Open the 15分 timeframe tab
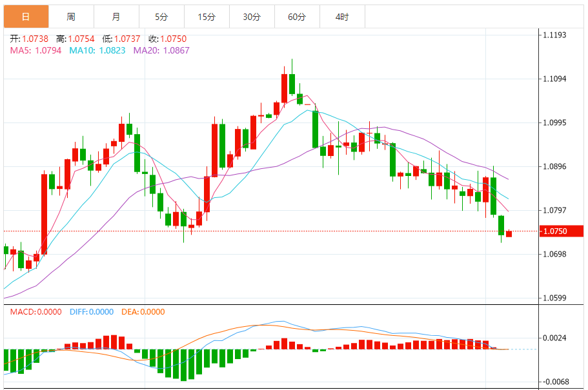Screen dimensions: 588x390 click(x=207, y=17)
